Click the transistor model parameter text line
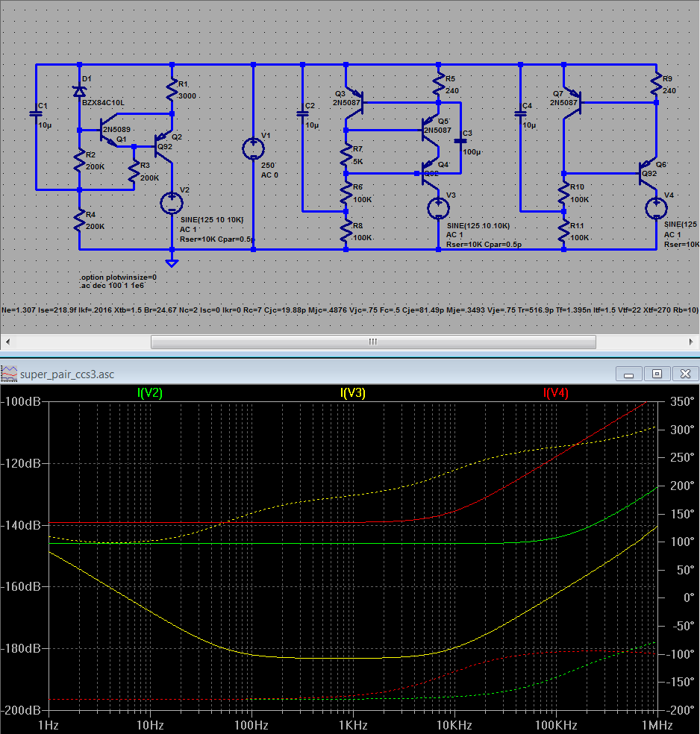The width and height of the screenshot is (700, 734). (350, 310)
